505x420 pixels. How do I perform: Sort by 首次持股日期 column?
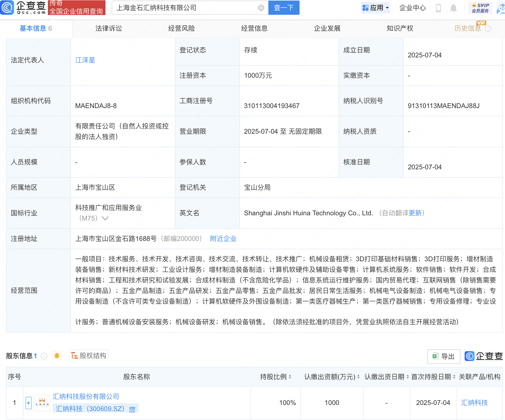click(x=454, y=377)
